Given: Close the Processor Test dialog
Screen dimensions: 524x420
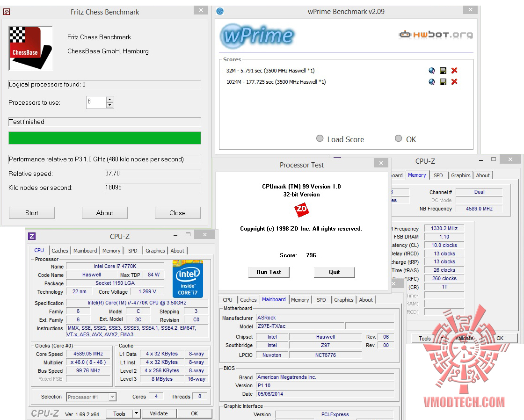Looking at the screenshot, I should (381, 163).
